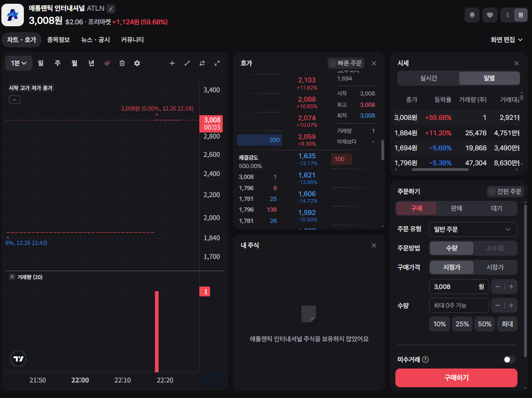Click ask price 2,103 in order book
532x398 pixels.
(x=307, y=83)
